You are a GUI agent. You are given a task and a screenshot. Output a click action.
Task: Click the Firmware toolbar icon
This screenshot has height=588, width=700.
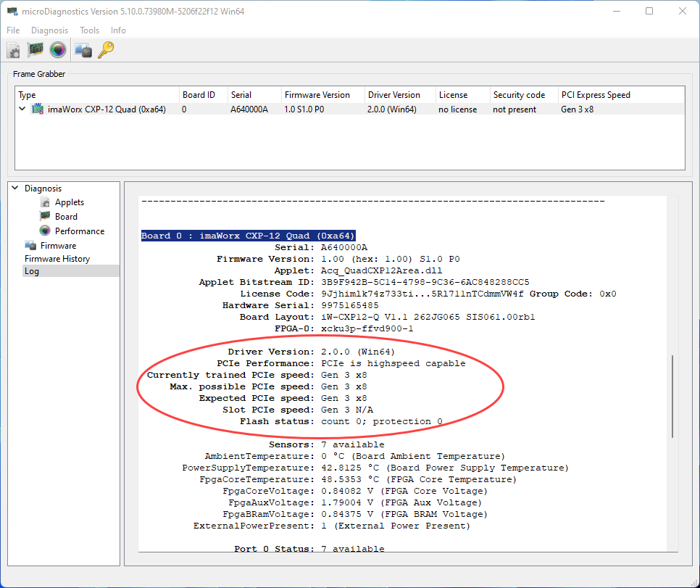(x=83, y=50)
